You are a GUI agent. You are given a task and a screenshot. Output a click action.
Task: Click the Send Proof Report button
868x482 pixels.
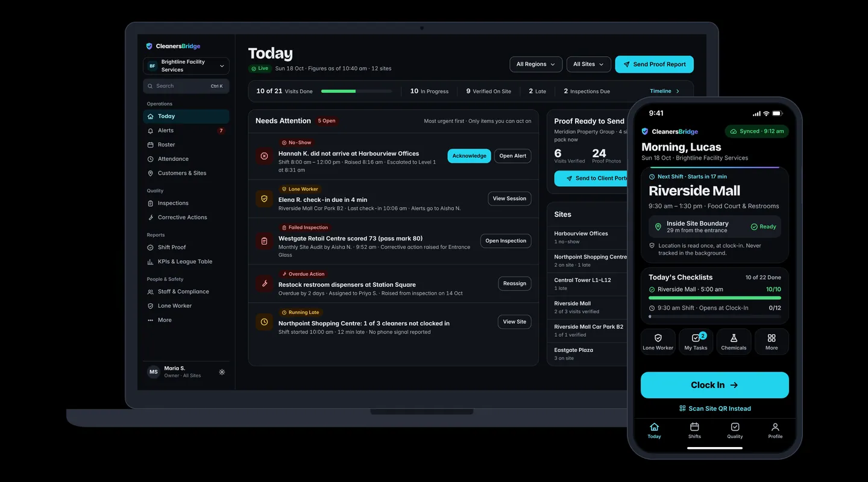tap(654, 64)
